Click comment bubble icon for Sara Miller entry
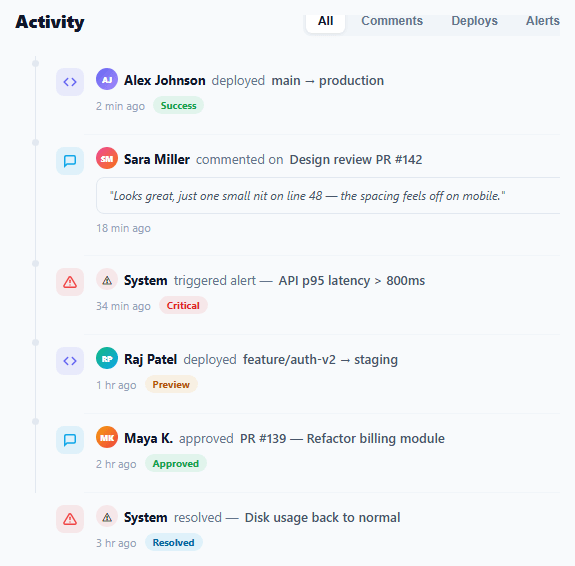 pyautogui.click(x=70, y=161)
